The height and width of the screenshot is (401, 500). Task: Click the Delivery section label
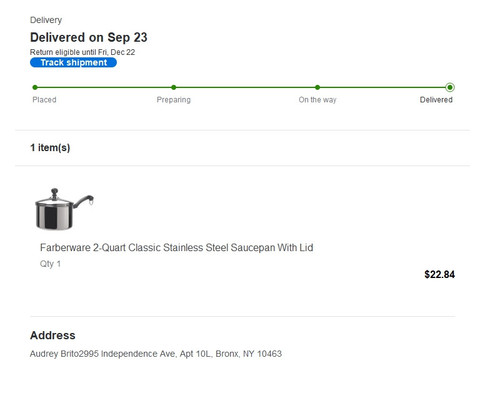tap(46, 20)
